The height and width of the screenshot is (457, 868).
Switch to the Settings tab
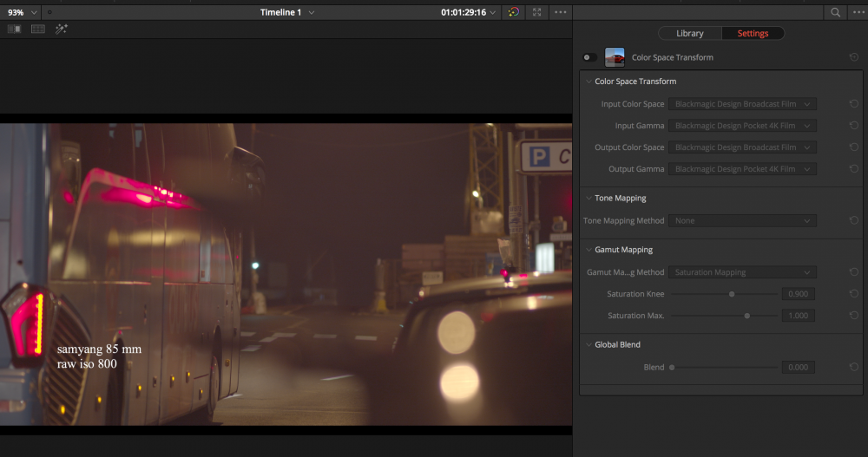pyautogui.click(x=753, y=33)
